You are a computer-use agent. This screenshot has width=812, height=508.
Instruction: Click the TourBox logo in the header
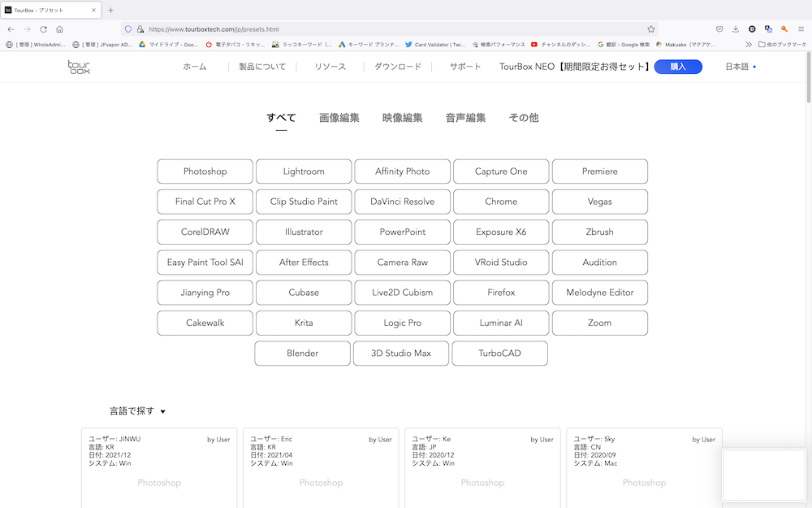(x=79, y=67)
